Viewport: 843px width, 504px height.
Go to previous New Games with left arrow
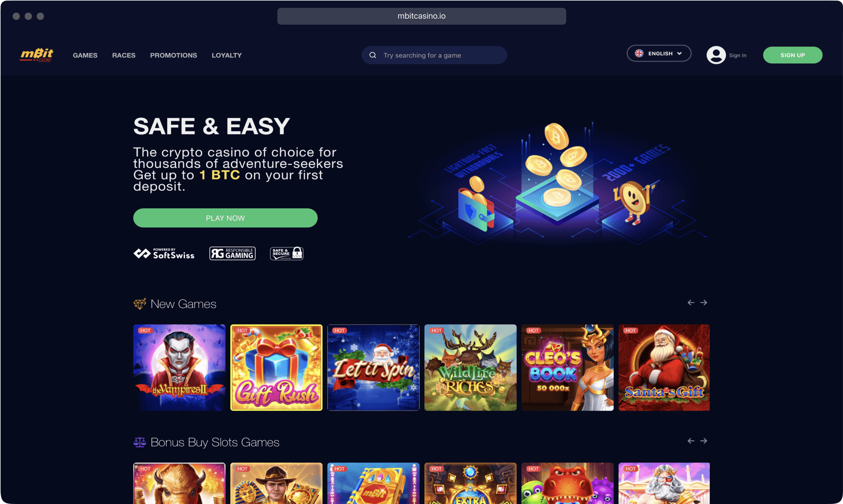tap(691, 302)
